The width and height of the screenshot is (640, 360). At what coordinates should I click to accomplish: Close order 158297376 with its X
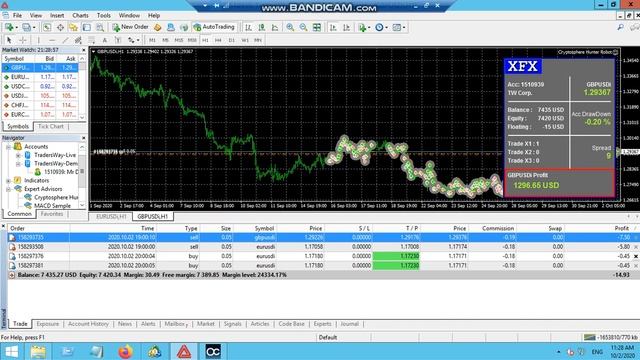636,256
